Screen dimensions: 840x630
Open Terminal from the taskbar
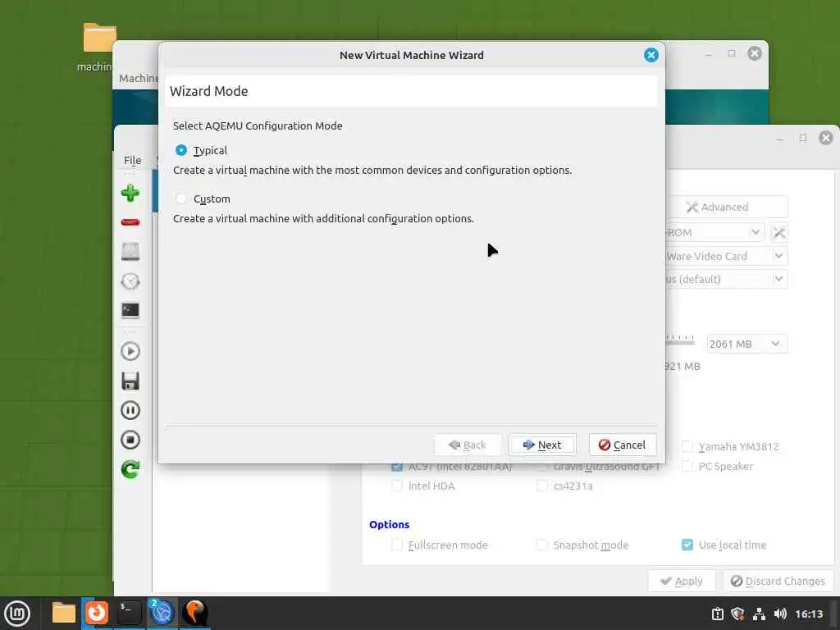coord(129,613)
